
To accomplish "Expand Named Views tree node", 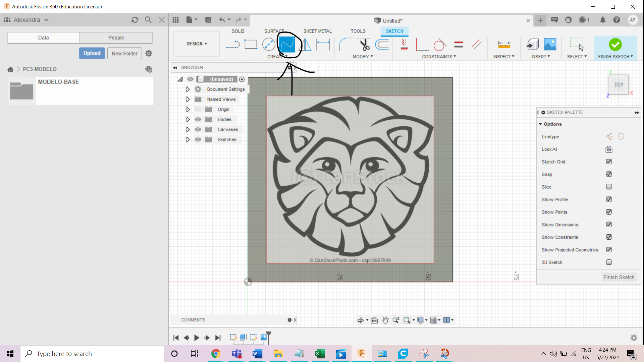I will coord(187,99).
